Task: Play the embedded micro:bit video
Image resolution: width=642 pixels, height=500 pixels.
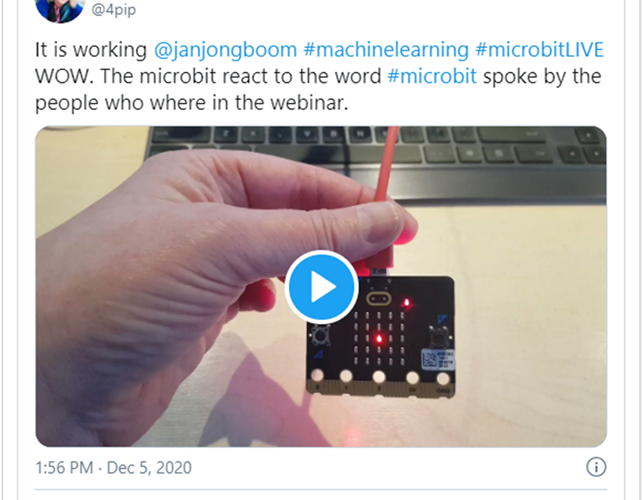Action: 321,287
